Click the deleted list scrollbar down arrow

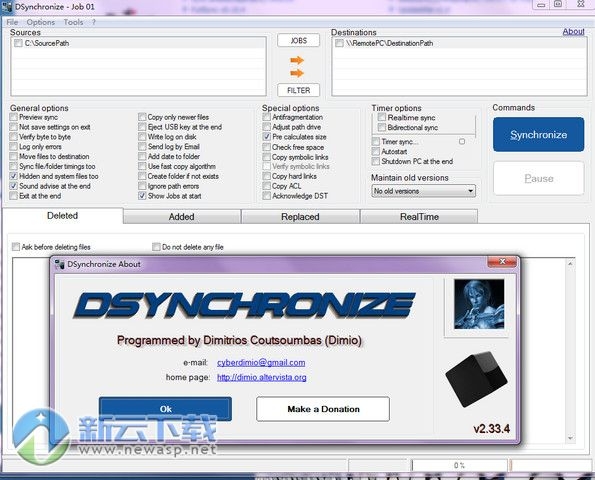pyautogui.click(x=570, y=438)
